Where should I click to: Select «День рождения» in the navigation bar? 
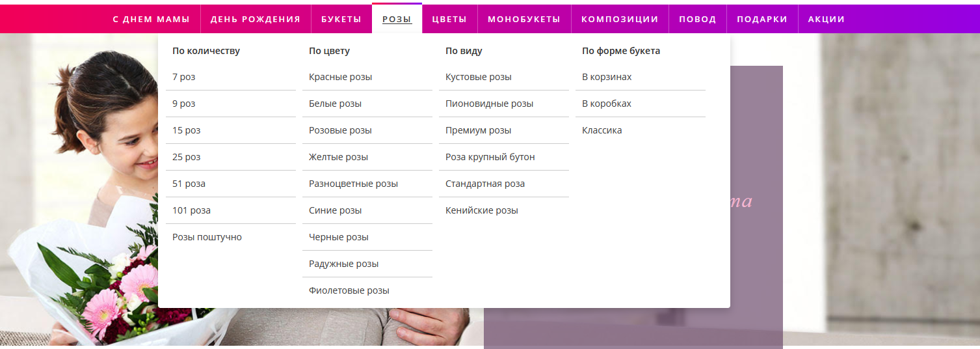point(255,20)
